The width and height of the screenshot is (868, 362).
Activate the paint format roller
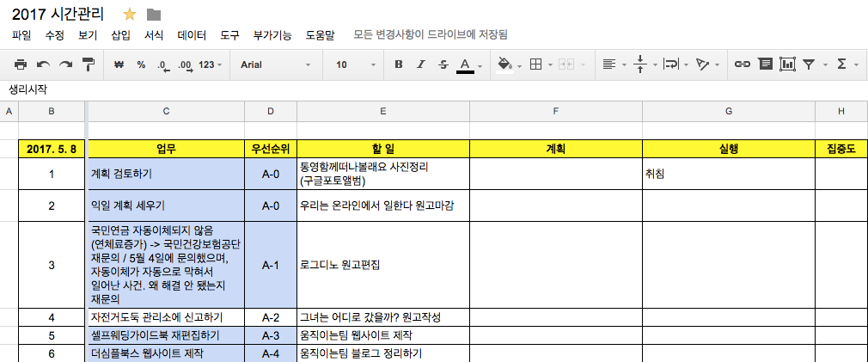pyautogui.click(x=89, y=64)
